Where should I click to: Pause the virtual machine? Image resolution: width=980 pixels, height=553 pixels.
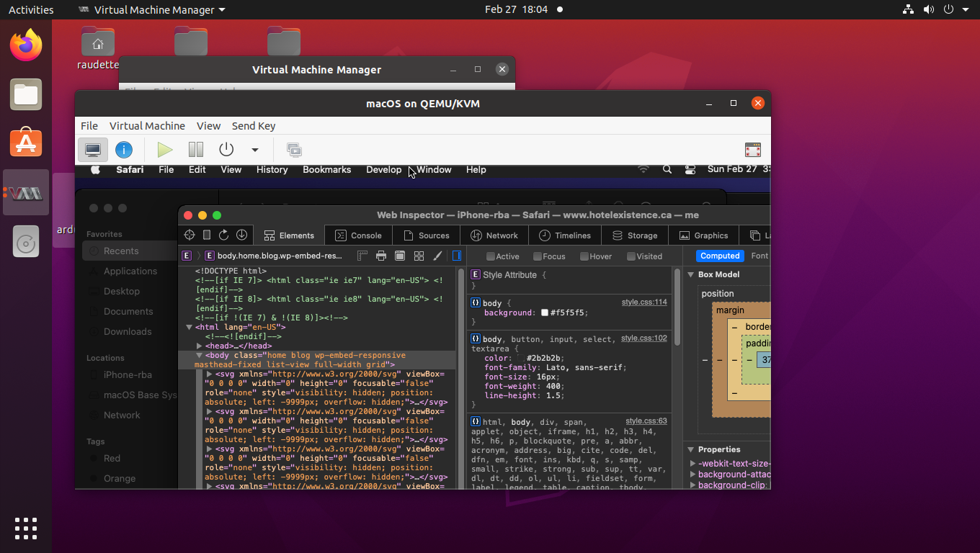pos(195,149)
